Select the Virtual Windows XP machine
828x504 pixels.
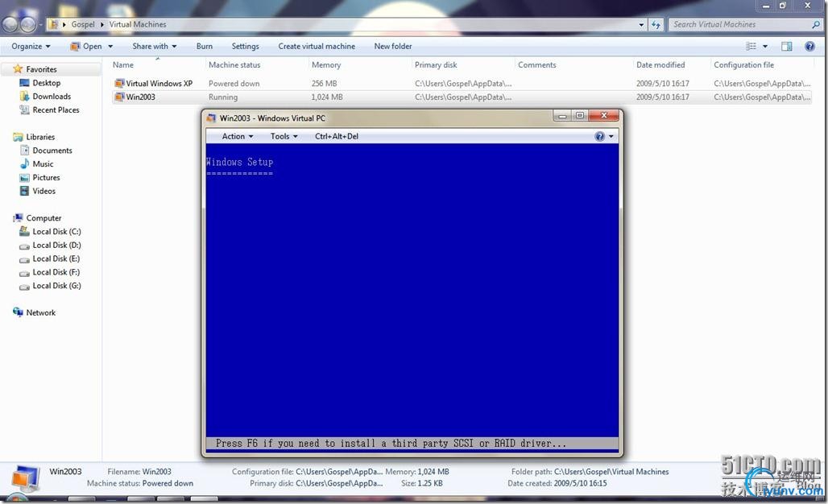pyautogui.click(x=158, y=84)
